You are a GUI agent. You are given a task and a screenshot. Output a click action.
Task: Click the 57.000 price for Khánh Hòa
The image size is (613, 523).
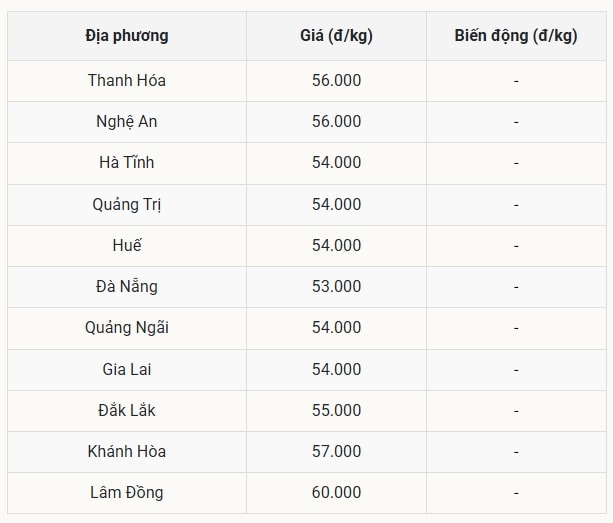click(x=336, y=451)
